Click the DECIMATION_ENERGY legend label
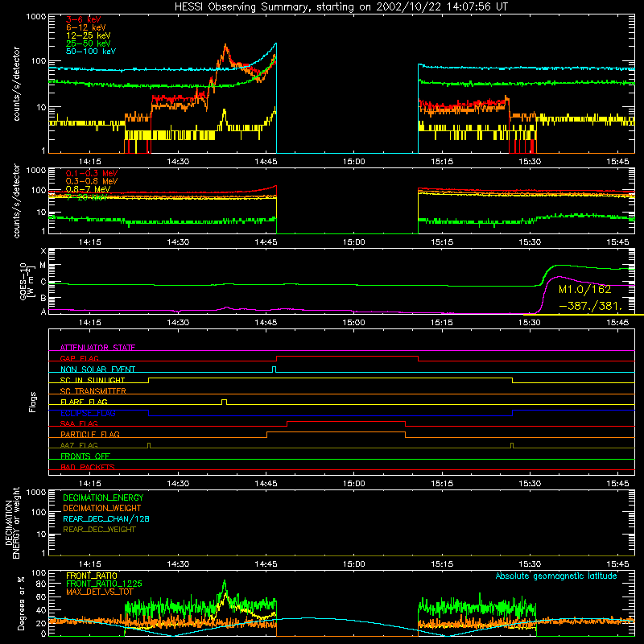 103,497
